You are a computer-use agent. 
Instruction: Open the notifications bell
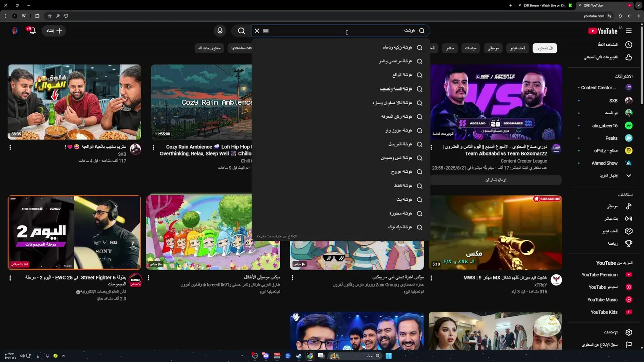[31, 31]
